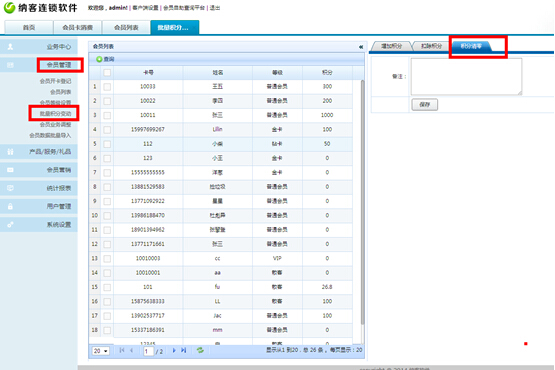Screen dimensions: 555x370
Task: Open 批量积分变动 in sidebar
Action: [x=55, y=114]
